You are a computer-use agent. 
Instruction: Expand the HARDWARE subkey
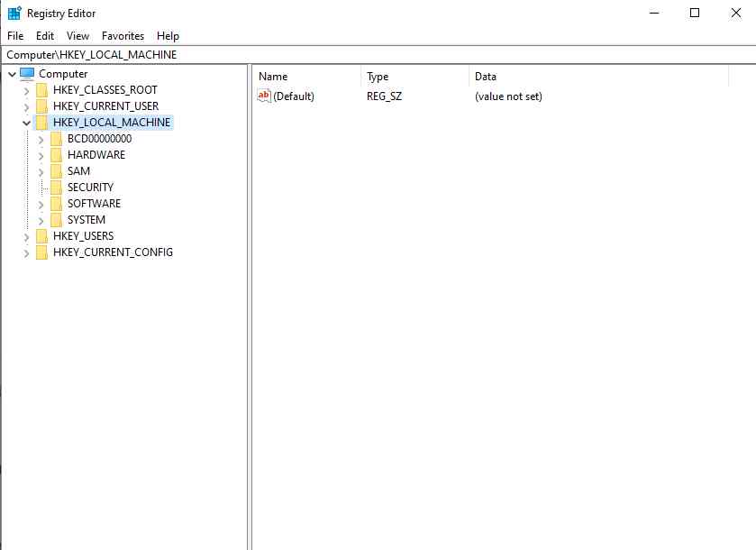41,155
